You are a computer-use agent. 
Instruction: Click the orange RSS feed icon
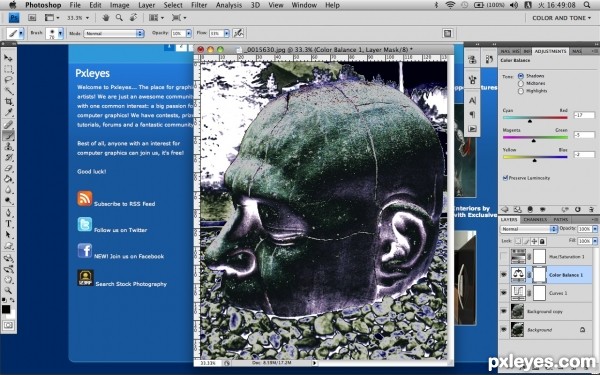point(85,199)
